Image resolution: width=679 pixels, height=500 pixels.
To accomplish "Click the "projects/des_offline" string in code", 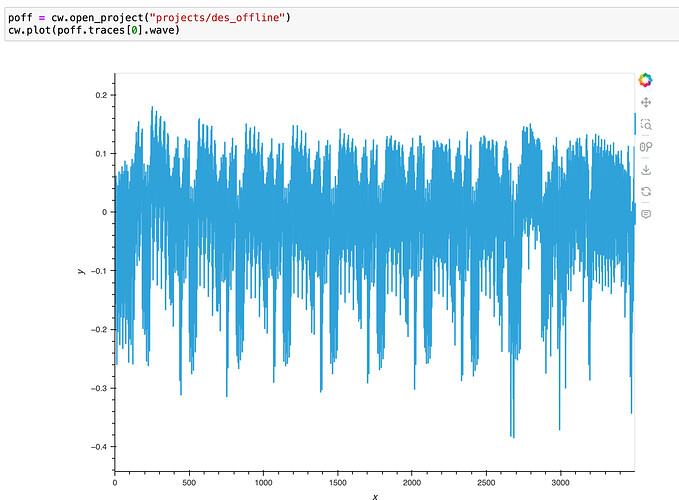I will point(217,18).
